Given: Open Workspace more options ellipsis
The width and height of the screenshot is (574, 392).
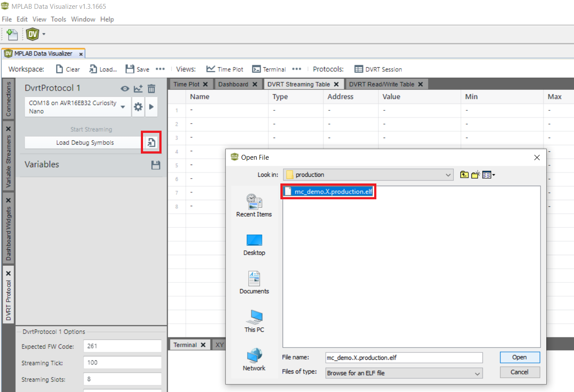Looking at the screenshot, I should click(160, 69).
